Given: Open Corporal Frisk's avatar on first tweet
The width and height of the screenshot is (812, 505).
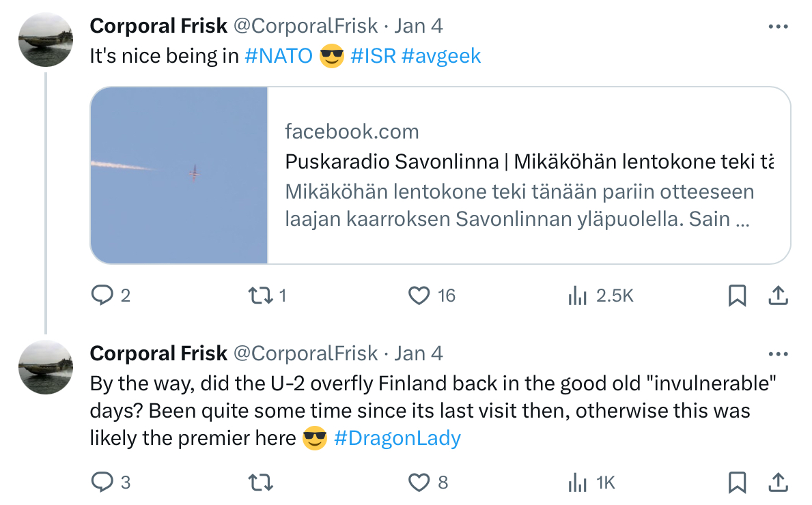Looking at the screenshot, I should pos(46,40).
